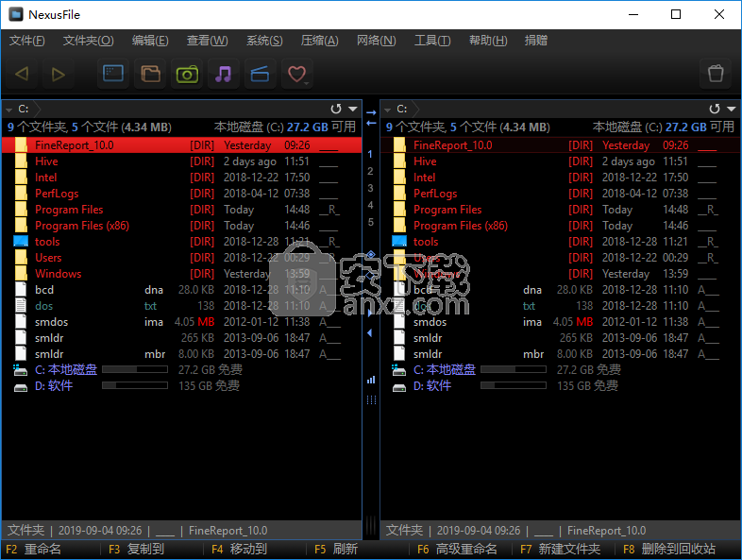The width and height of the screenshot is (742, 560).
Task: Click the D: drive icon in right panel
Action: click(x=399, y=387)
